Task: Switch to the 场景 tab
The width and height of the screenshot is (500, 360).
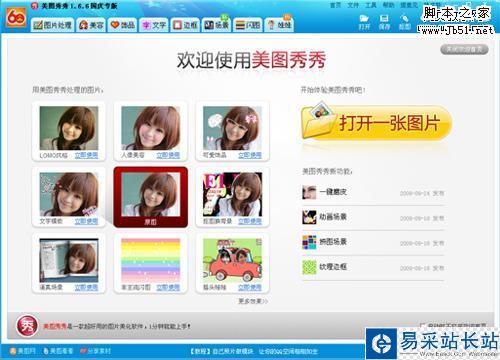Action: click(x=216, y=25)
